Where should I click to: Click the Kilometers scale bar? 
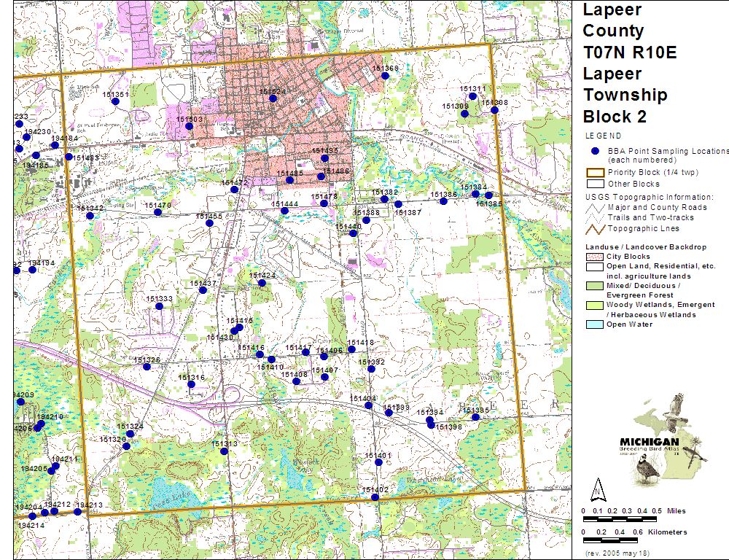tap(623, 541)
